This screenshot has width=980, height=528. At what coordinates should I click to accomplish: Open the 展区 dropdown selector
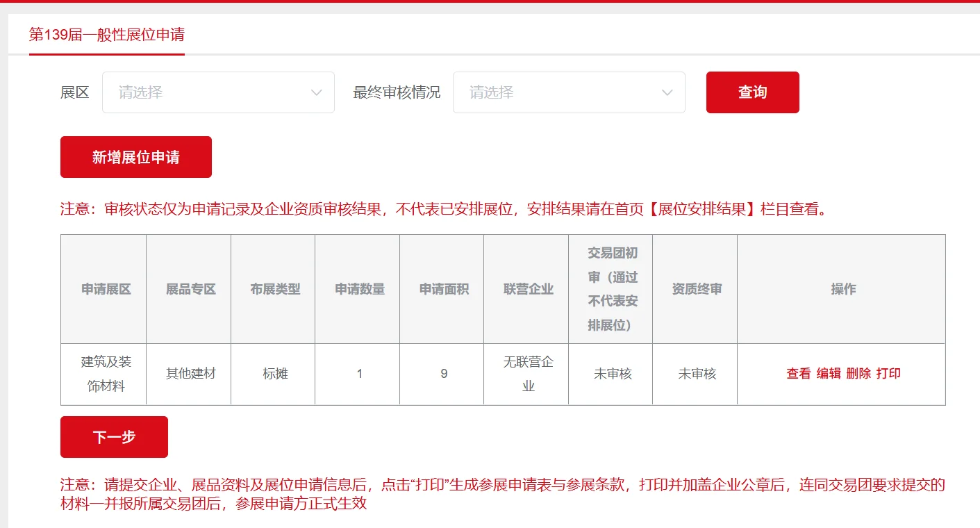pos(218,92)
